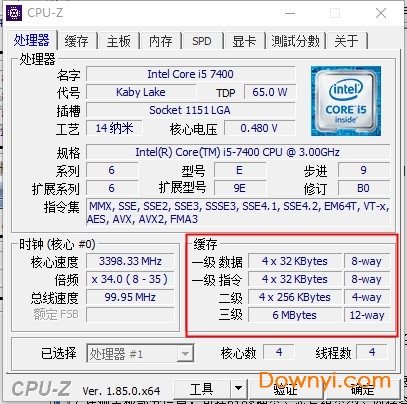Switch to the 主板 tab
Image resolution: width=407 pixels, height=404 pixels.
point(118,41)
